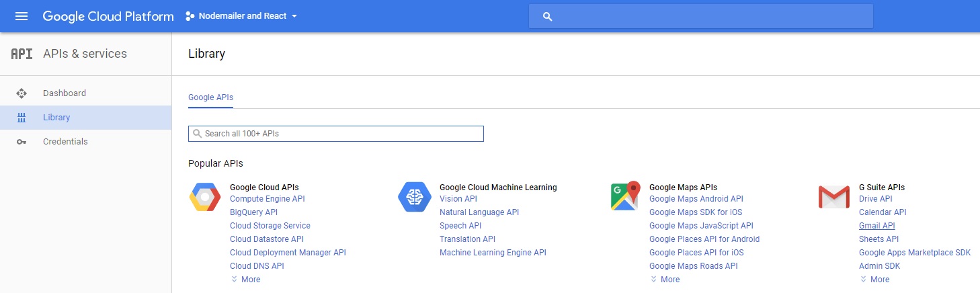This screenshot has height=293, width=980.
Task: Click the search magnifier icon in top bar
Action: (x=547, y=16)
